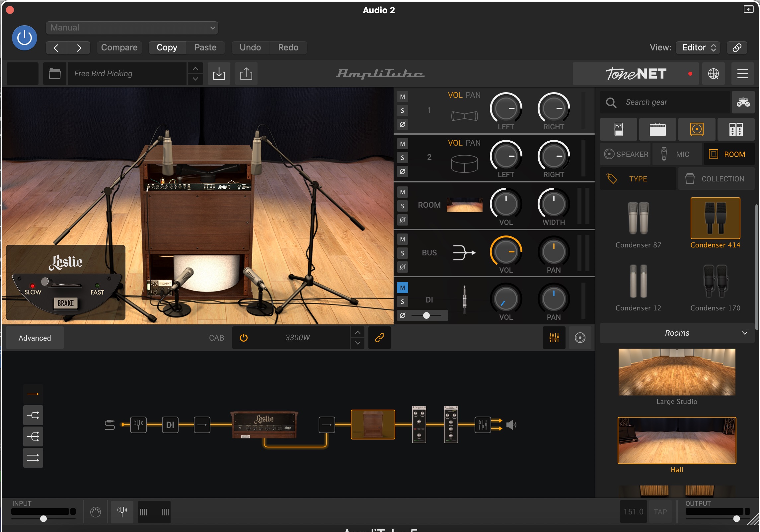Screen dimensions: 760x532
Task: Click the export preset share icon
Action: click(x=246, y=74)
